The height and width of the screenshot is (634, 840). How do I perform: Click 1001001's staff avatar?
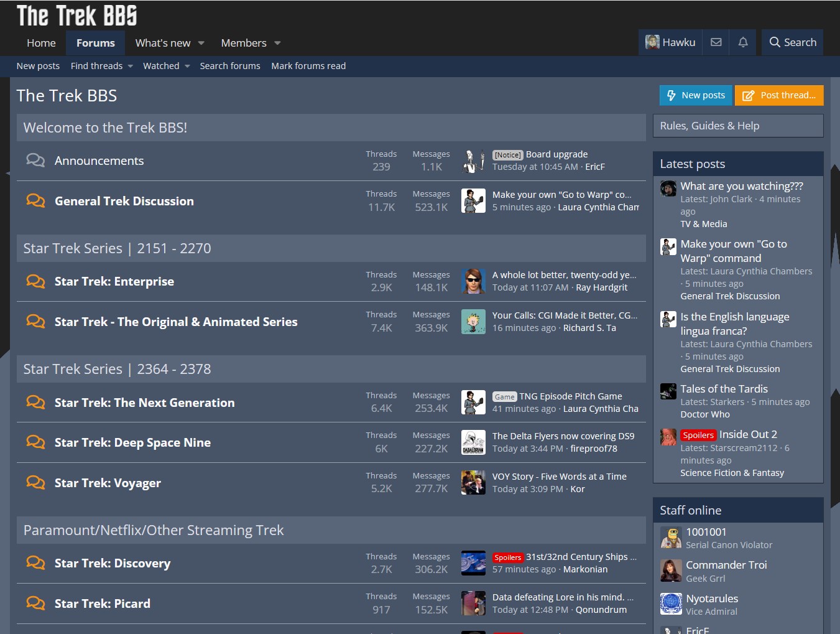point(671,538)
